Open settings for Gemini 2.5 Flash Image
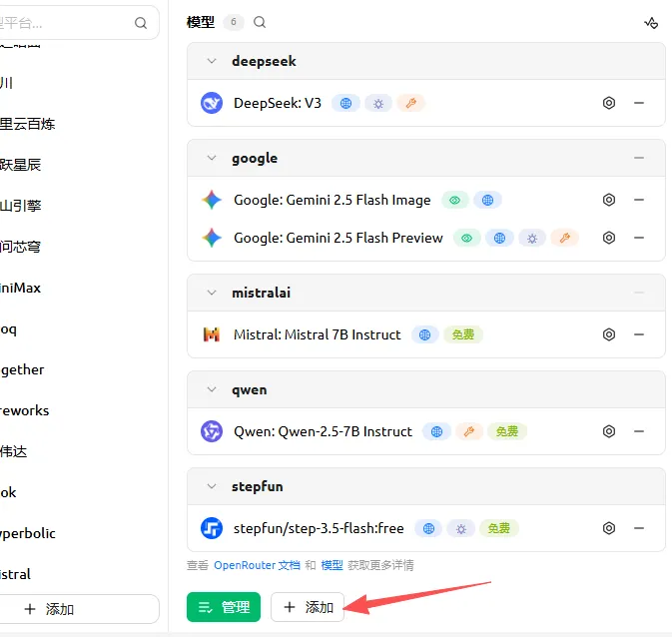 608,200
